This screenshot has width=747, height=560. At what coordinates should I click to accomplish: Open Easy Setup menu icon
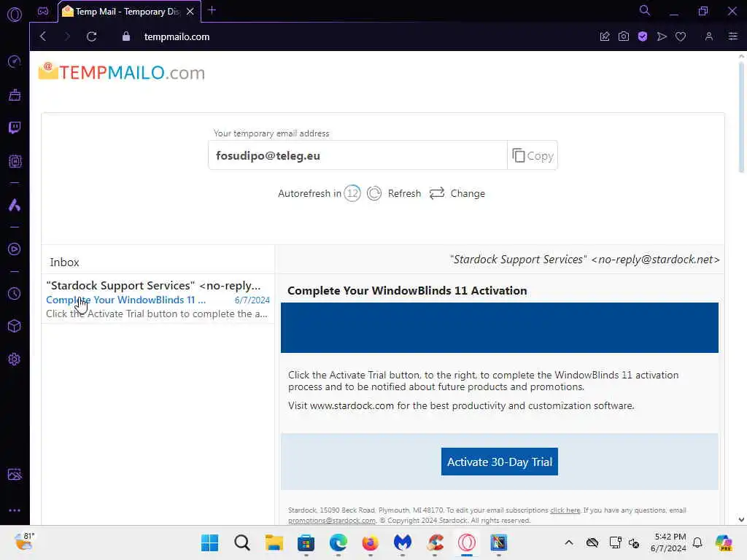click(x=733, y=36)
